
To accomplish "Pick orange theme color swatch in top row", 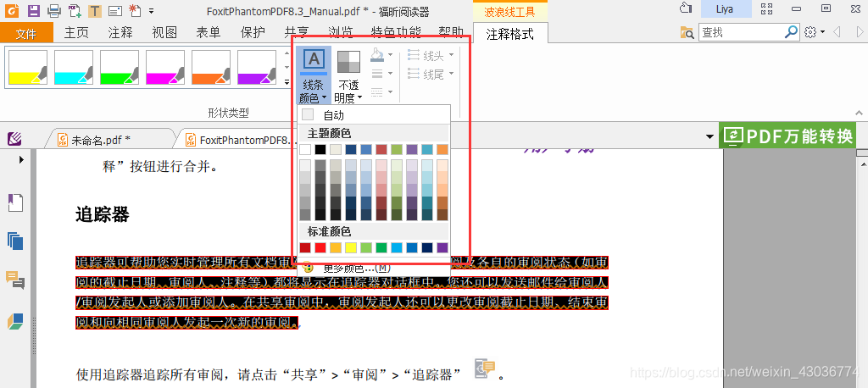I will point(442,149).
